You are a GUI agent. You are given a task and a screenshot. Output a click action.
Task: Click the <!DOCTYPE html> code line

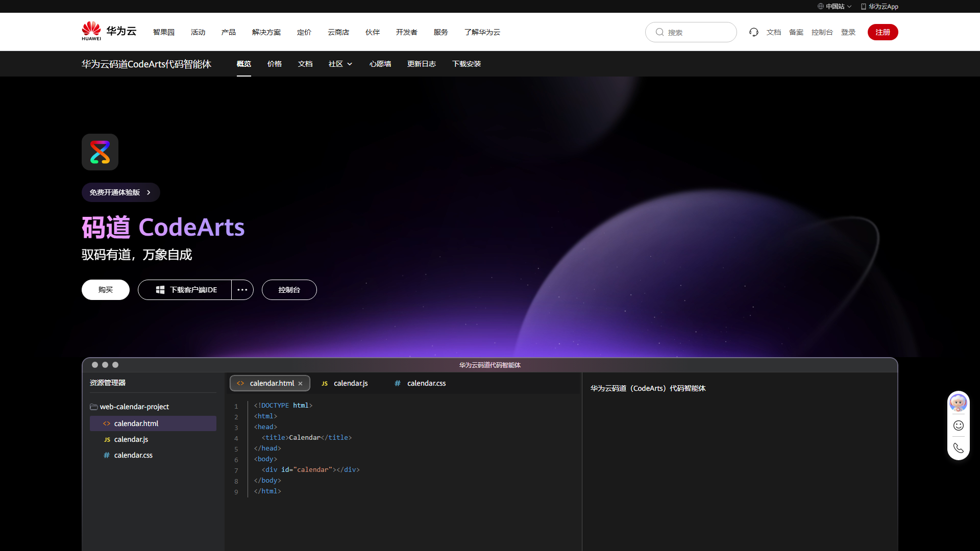[x=283, y=406]
